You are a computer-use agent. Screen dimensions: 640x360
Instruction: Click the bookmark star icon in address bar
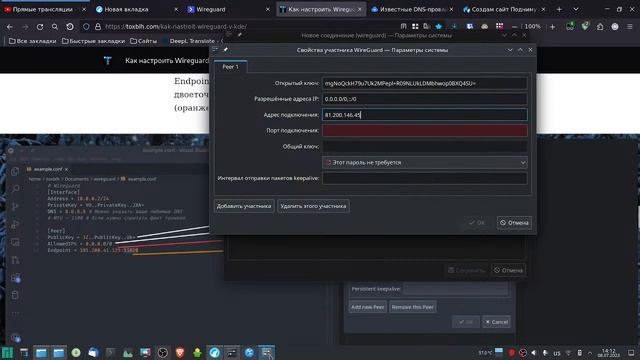coord(439,27)
